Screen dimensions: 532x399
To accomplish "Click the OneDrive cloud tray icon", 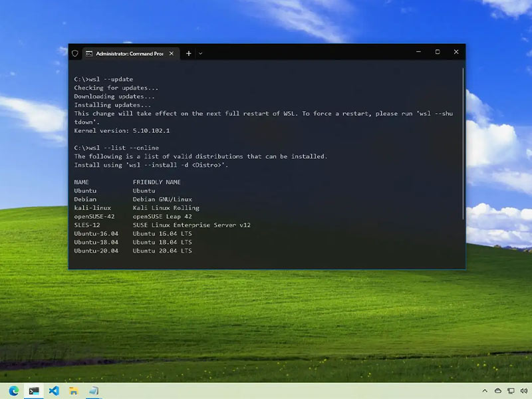I will click(497, 391).
